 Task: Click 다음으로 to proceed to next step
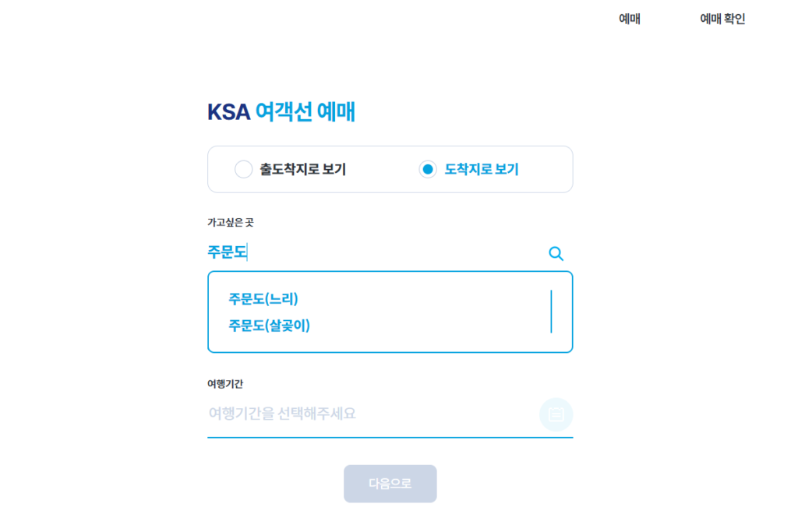pyautogui.click(x=390, y=483)
